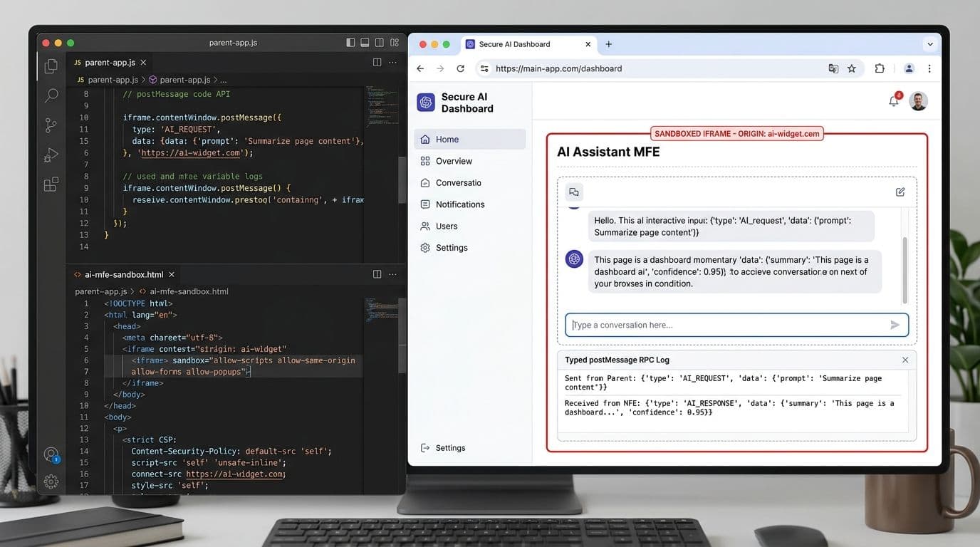Open the browser tab search dropdown

coord(929,44)
